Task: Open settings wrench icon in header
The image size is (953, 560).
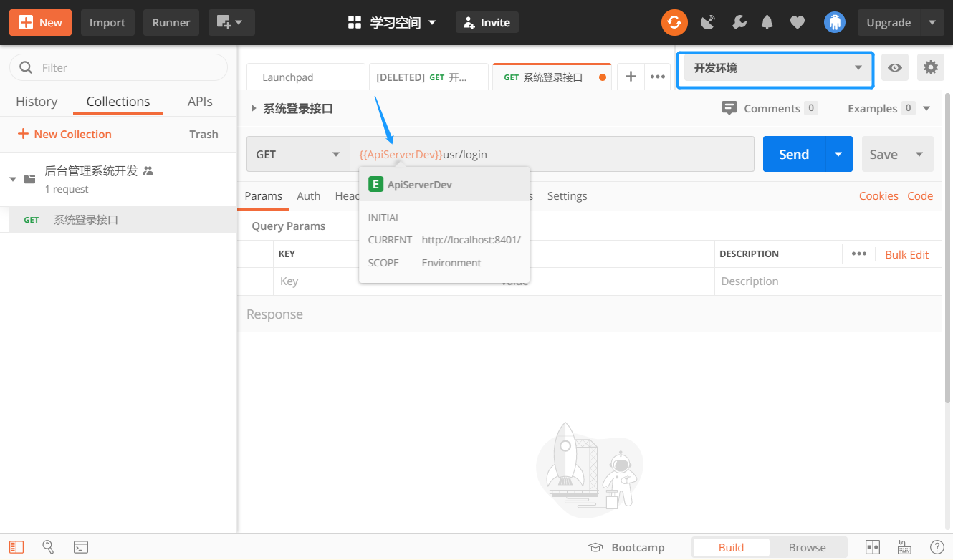Action: click(739, 22)
